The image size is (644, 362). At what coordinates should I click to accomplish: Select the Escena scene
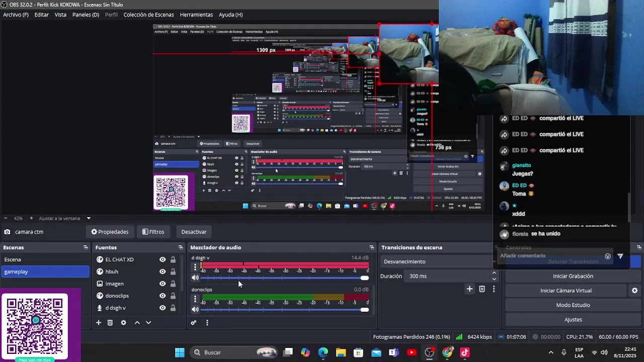[45, 259]
